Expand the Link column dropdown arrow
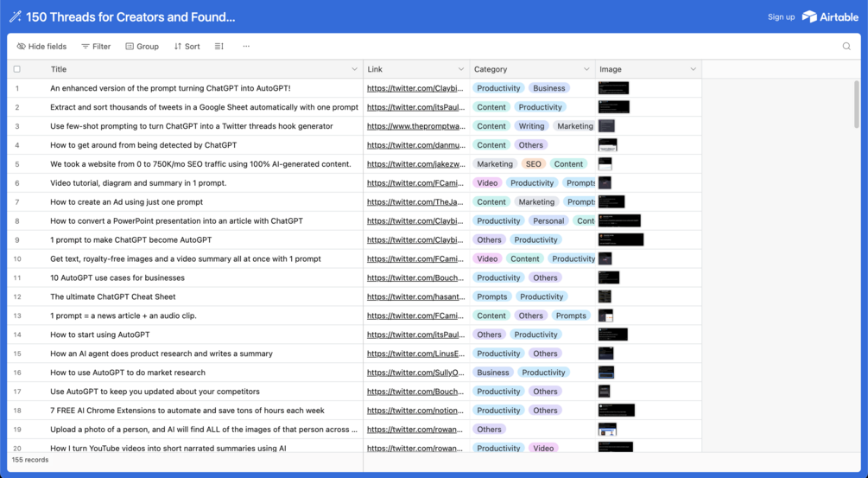Screen dimensions: 868x478 click(x=460, y=69)
